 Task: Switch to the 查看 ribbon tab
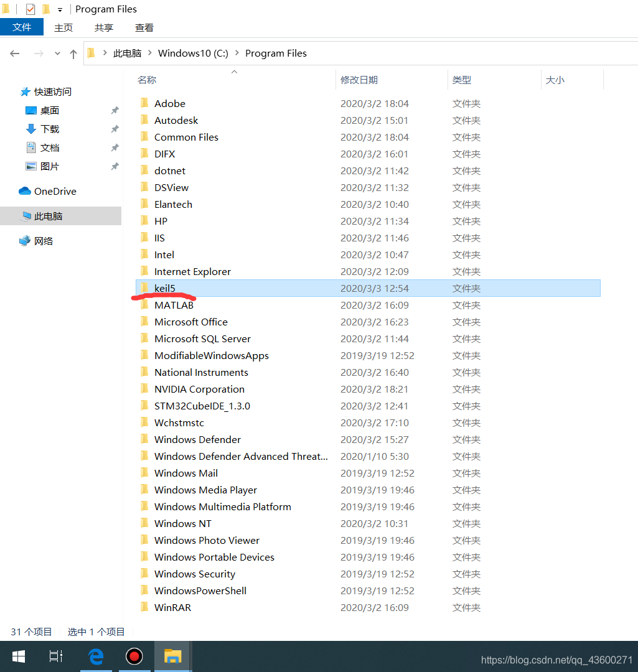point(144,28)
